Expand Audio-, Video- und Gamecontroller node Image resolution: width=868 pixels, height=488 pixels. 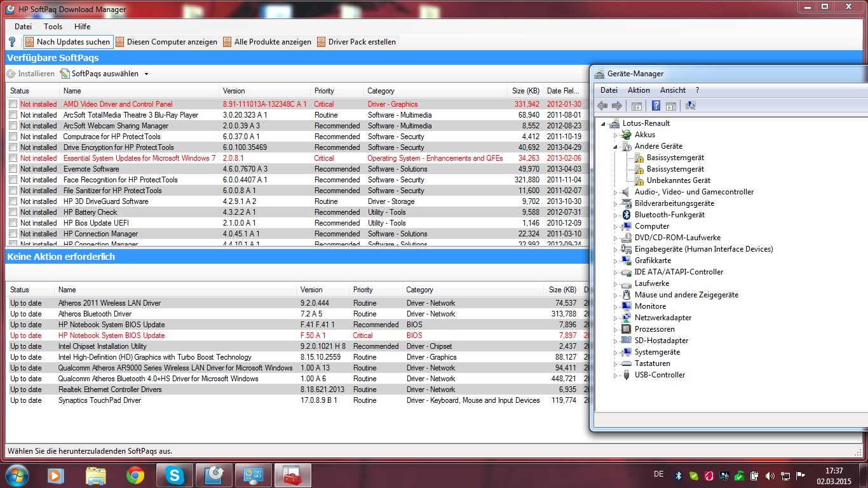615,192
